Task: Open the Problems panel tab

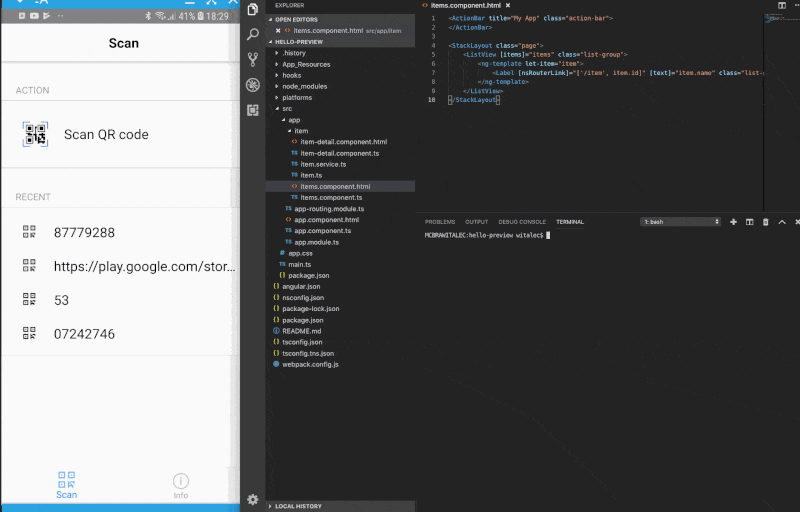Action: 439,222
